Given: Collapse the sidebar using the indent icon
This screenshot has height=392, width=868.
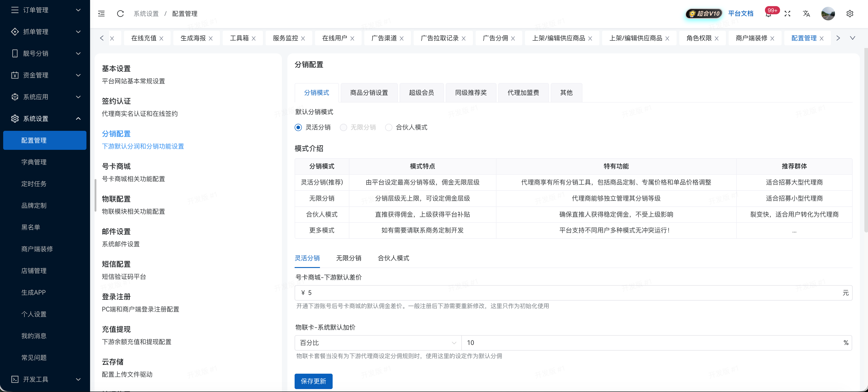Looking at the screenshot, I should [101, 14].
